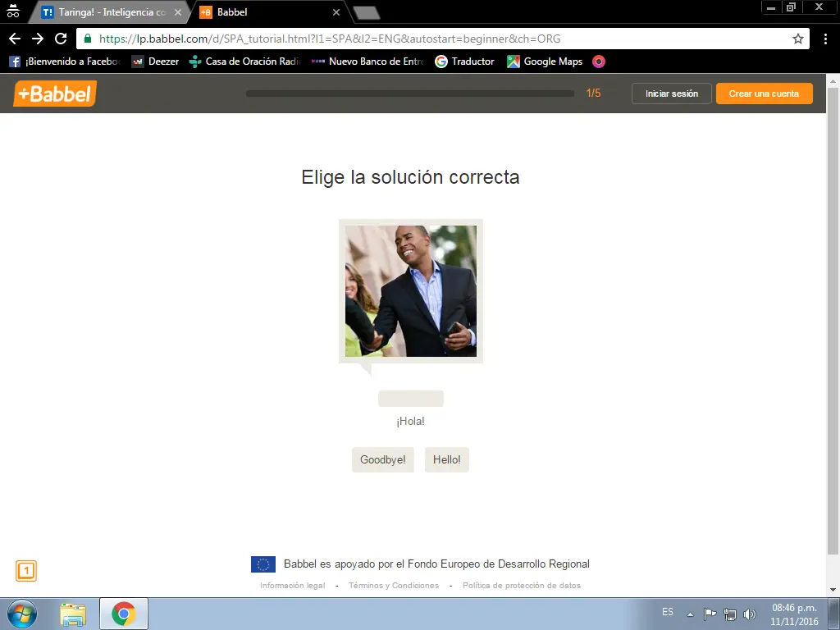The width and height of the screenshot is (840, 630).
Task: Open the Deezer bookmark
Action: point(155,62)
